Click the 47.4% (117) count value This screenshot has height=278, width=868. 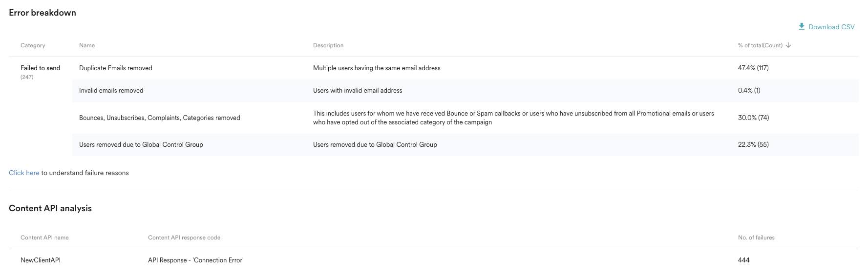[x=753, y=68]
